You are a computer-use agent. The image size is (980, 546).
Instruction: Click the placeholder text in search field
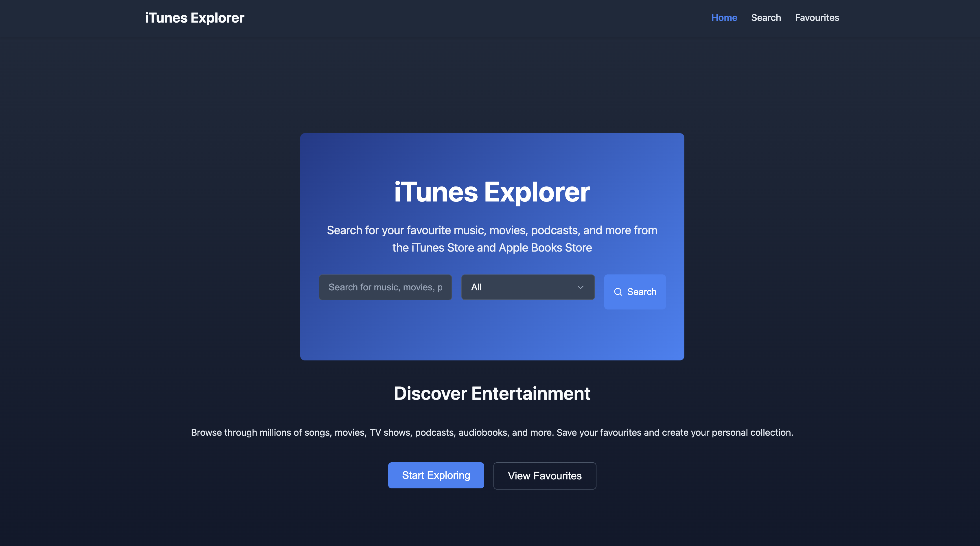pyautogui.click(x=385, y=287)
